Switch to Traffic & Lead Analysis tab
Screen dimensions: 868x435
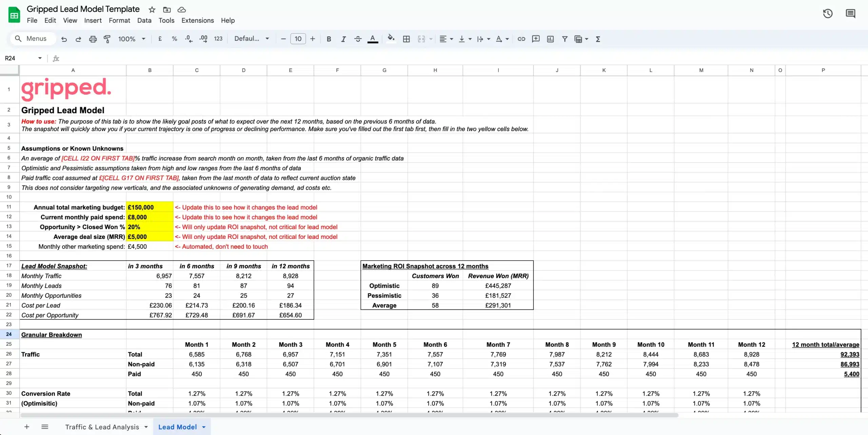102,427
